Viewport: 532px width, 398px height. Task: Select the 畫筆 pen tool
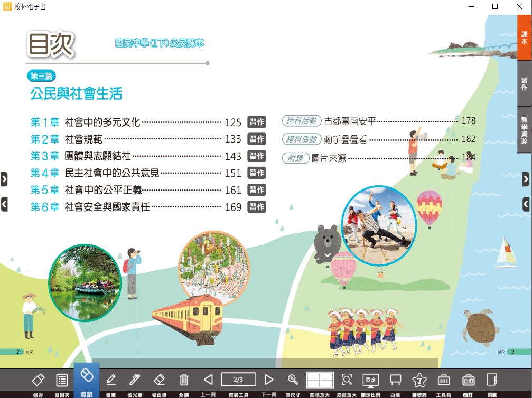111,380
